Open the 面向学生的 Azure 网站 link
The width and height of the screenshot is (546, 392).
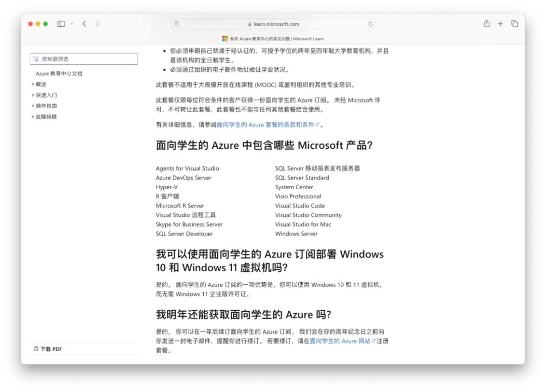[342, 341]
